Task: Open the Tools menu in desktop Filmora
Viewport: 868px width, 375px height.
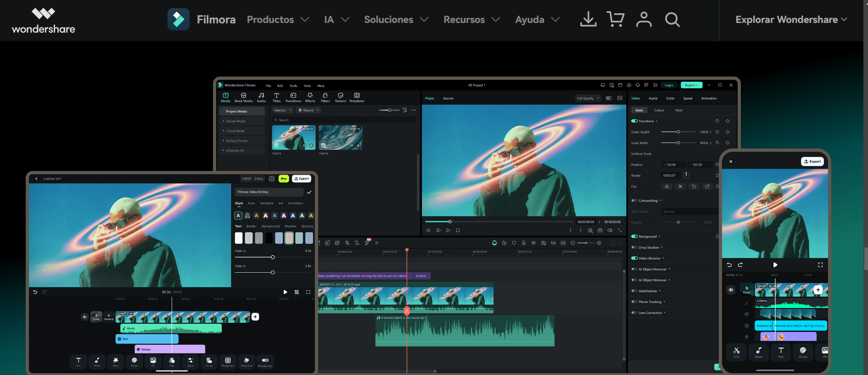Action: click(293, 86)
